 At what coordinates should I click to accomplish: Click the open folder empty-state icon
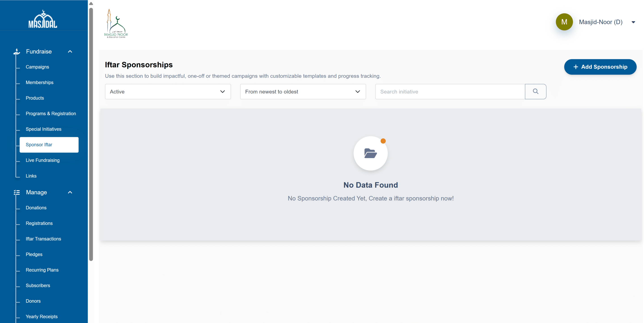(x=370, y=153)
